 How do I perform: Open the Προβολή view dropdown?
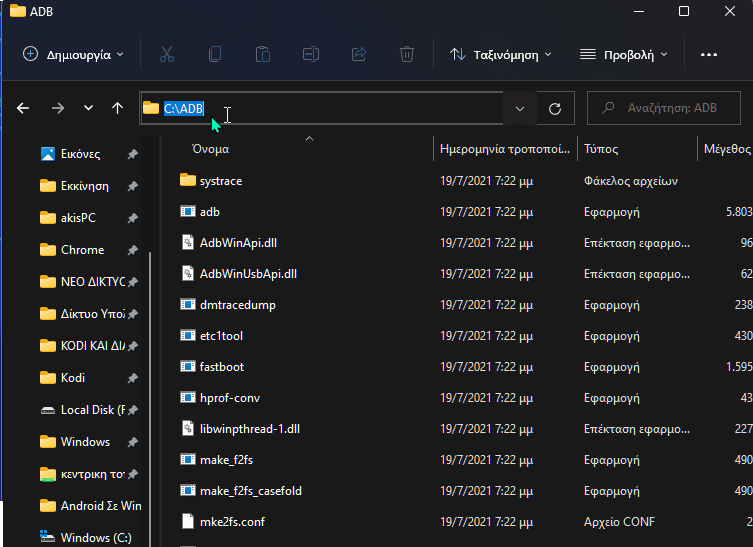624,55
